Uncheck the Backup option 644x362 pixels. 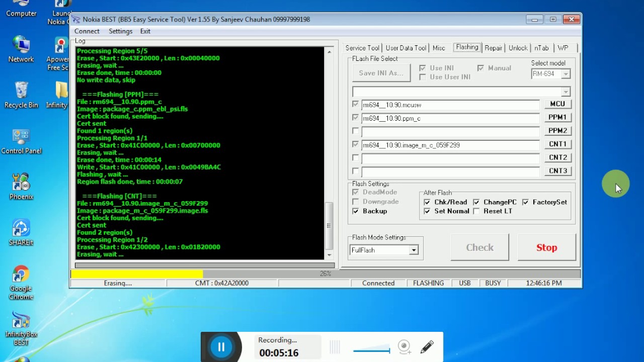[356, 211]
